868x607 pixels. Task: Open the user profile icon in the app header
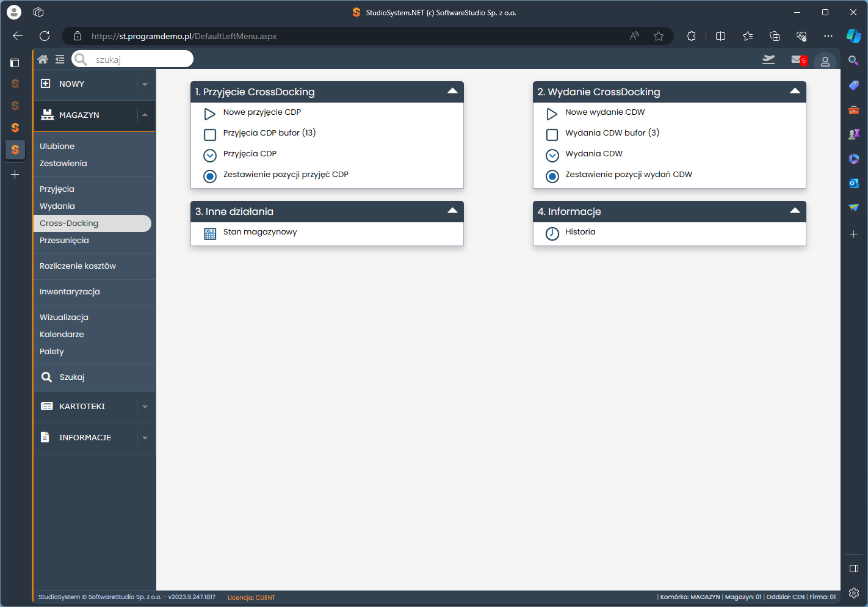[825, 61]
